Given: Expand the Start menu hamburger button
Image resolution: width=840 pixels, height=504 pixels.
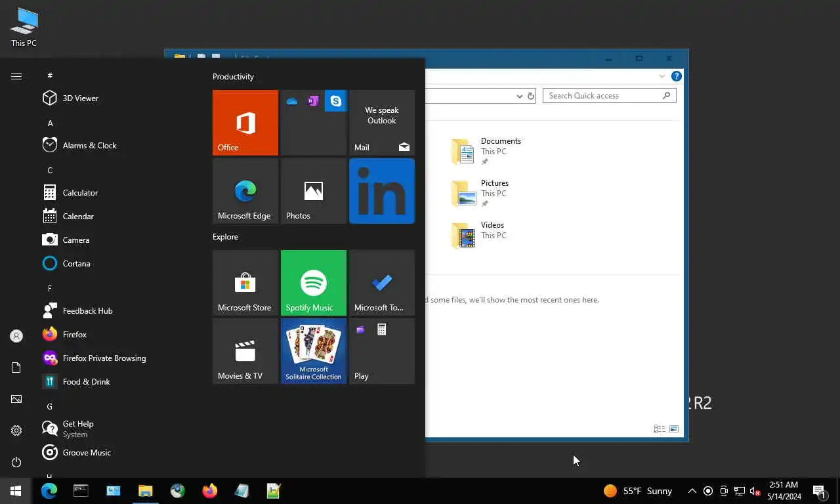Looking at the screenshot, I should point(16,77).
